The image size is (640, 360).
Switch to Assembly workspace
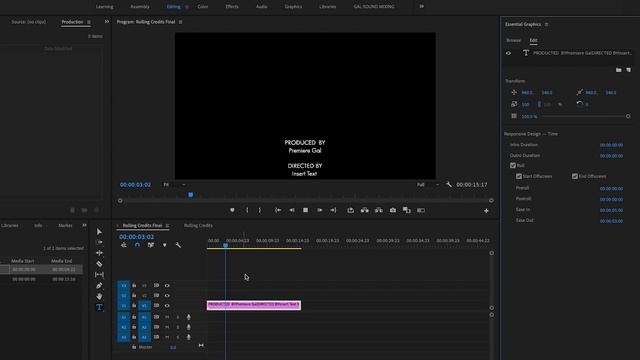(140, 7)
